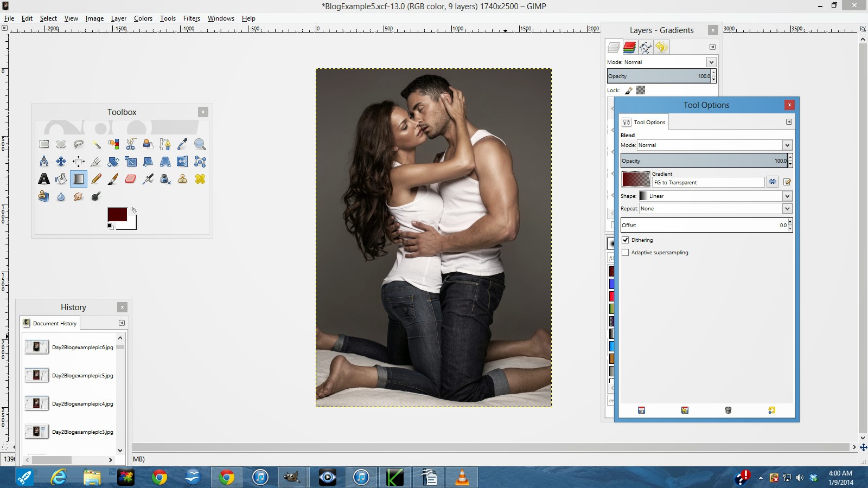Select the Move tool
The image size is (868, 488).
tap(61, 162)
